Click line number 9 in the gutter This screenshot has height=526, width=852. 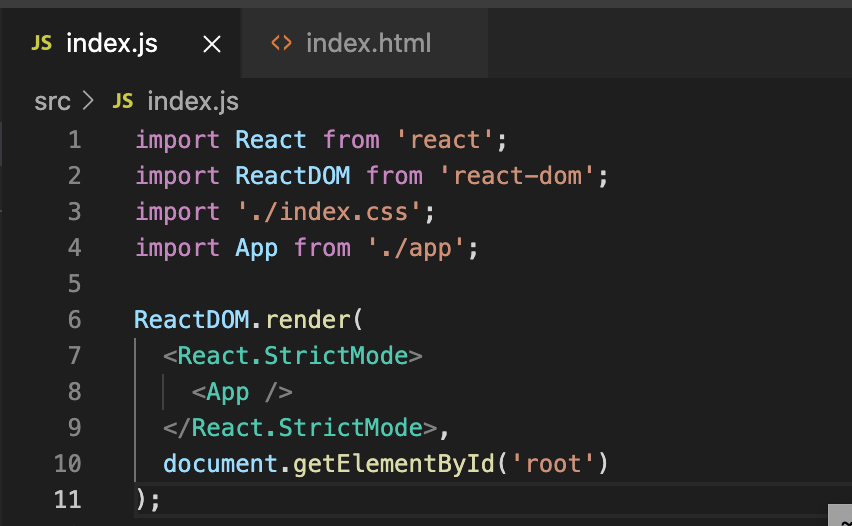pos(75,428)
